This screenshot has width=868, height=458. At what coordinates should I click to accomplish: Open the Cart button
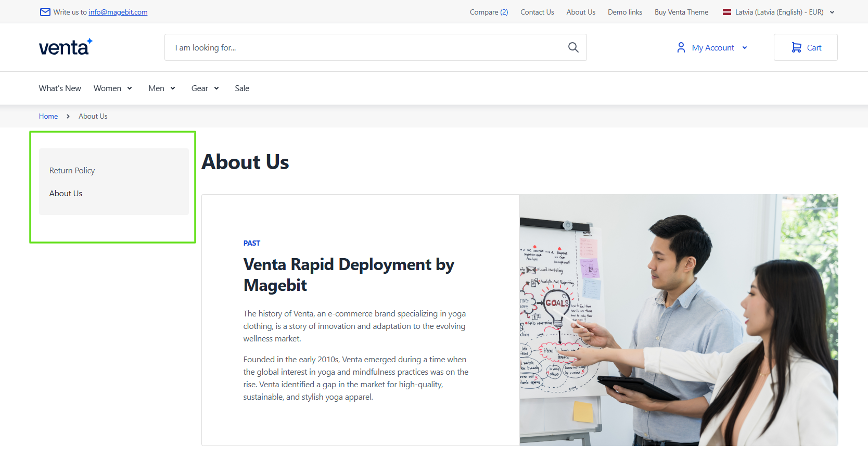[806, 47]
